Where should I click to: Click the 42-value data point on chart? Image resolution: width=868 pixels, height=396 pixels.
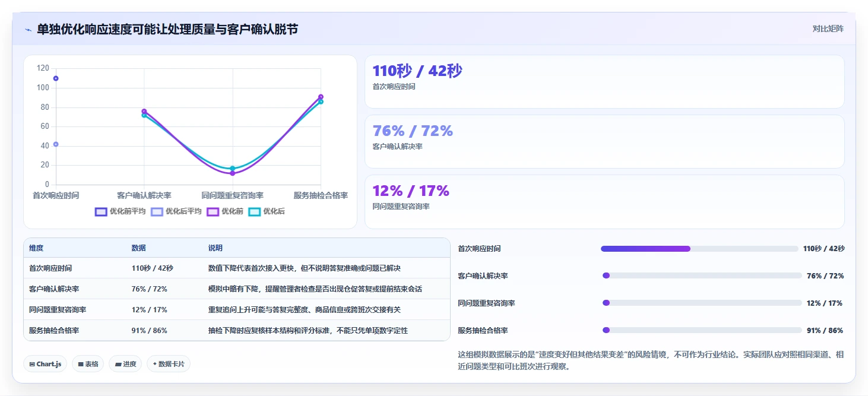(56, 144)
